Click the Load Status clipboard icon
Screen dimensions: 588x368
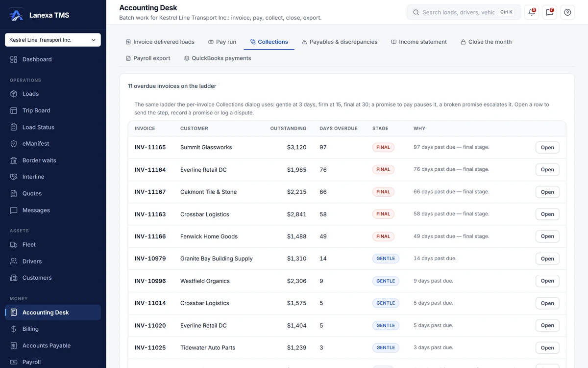pos(14,127)
